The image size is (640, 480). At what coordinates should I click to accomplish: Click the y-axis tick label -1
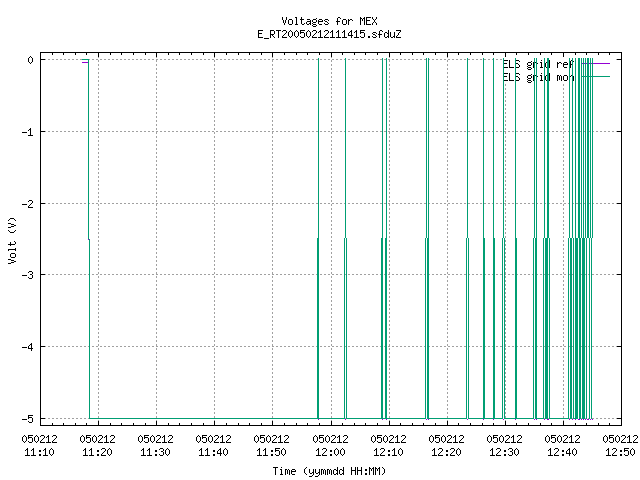click(x=28, y=132)
